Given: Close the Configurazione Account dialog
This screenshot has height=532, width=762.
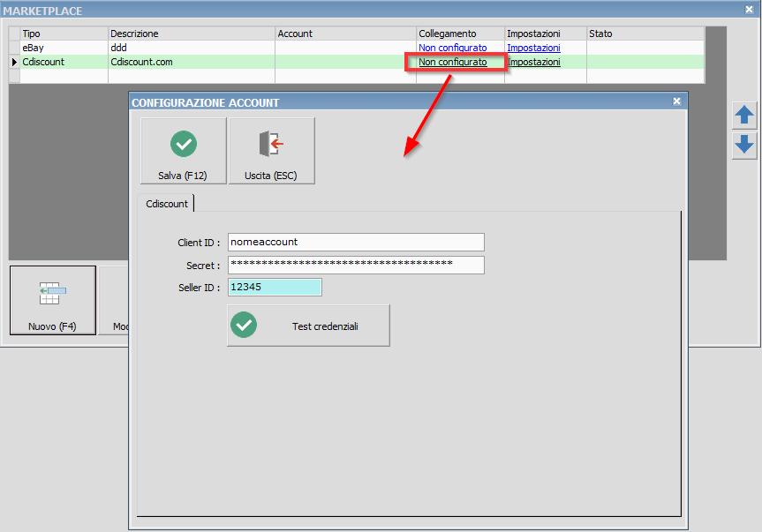Looking at the screenshot, I should (x=677, y=101).
